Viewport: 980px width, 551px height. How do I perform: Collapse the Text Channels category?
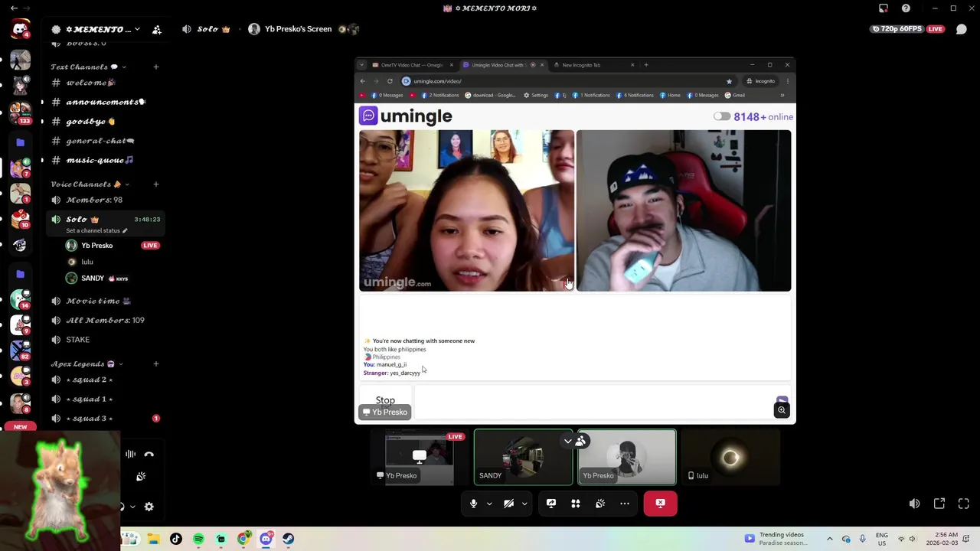[x=89, y=67]
